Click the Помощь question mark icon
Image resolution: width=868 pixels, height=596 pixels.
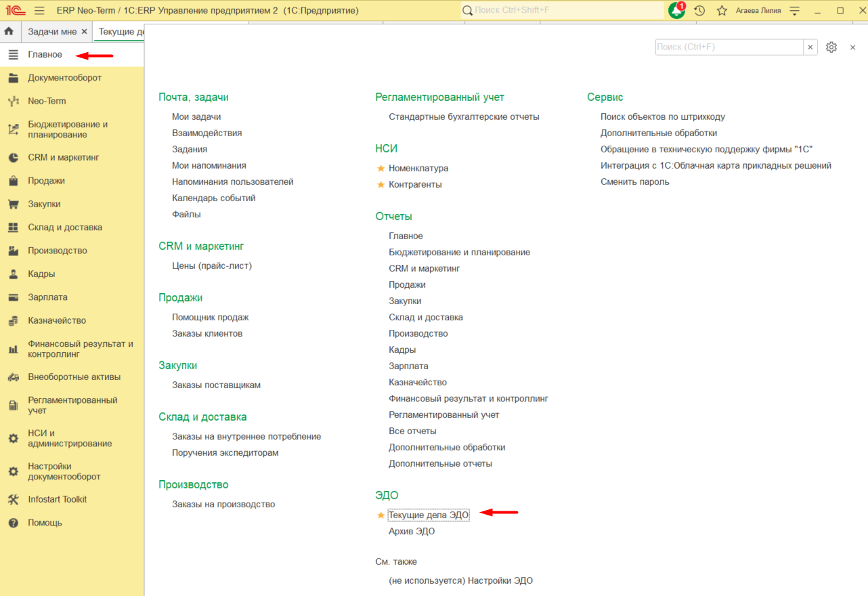(13, 523)
